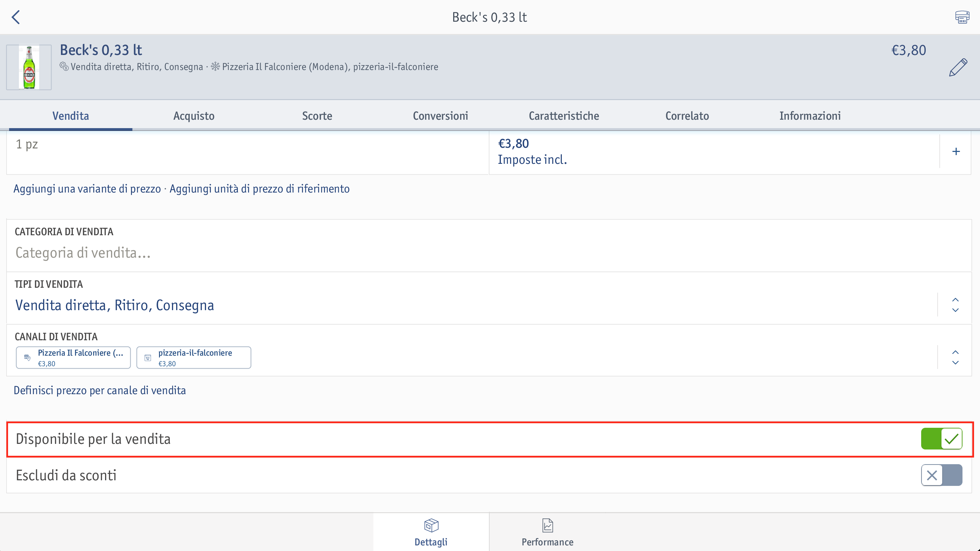Click Definisci prezzo per canale di vendita
This screenshot has height=551, width=980.
click(100, 391)
